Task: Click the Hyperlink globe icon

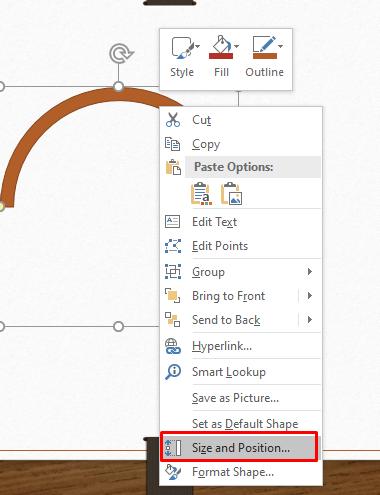Action: [x=173, y=346]
